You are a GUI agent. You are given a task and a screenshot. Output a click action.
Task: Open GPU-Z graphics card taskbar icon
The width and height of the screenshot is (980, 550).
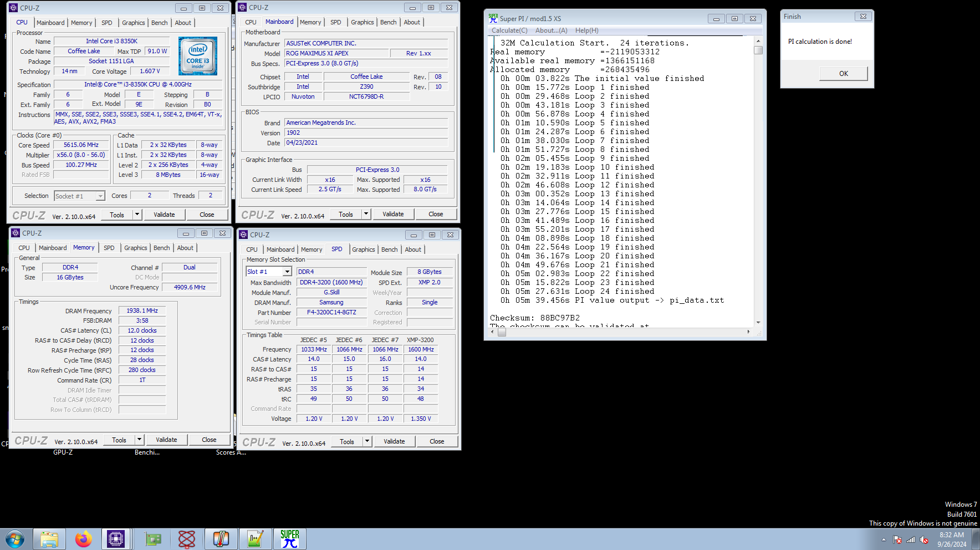click(152, 539)
